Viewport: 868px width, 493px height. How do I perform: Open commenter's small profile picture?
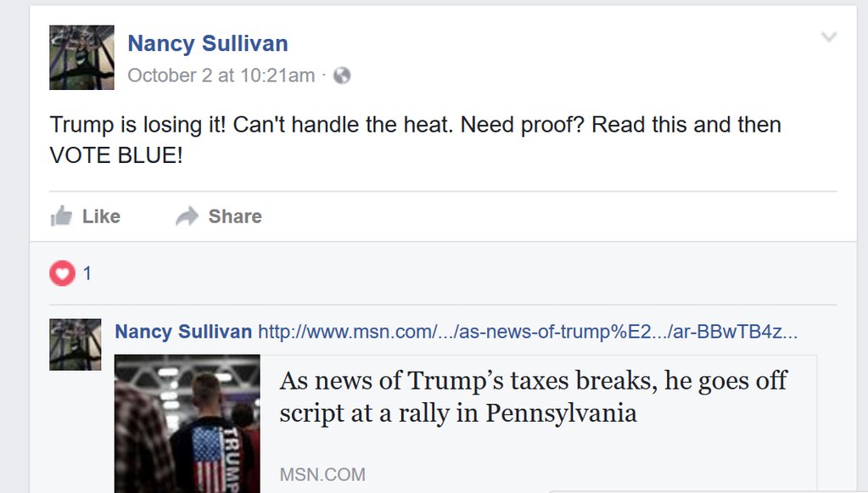point(76,345)
